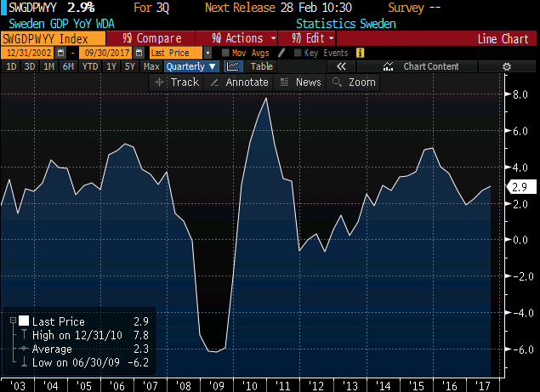Collapse the Last Price legend tree
The height and width of the screenshot is (392, 540).
[12, 321]
